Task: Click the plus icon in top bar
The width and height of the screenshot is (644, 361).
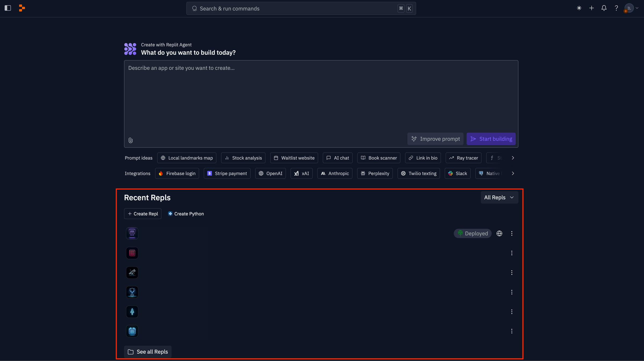Action: (591, 8)
